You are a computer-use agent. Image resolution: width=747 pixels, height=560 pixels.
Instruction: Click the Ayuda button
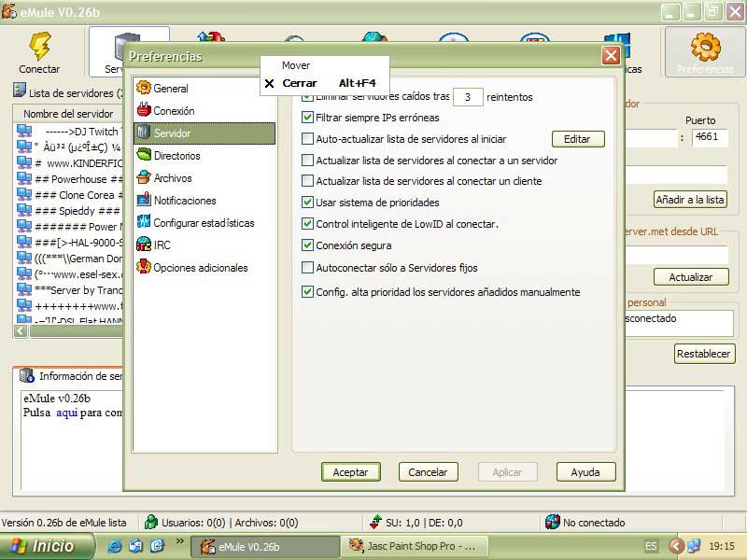click(585, 472)
